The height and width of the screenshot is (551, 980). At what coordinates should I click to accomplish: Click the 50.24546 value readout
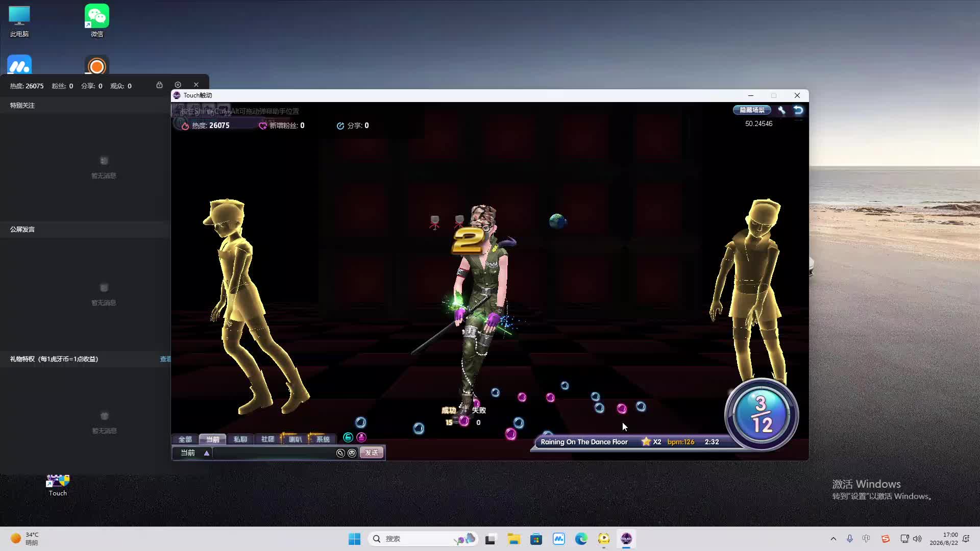point(758,123)
